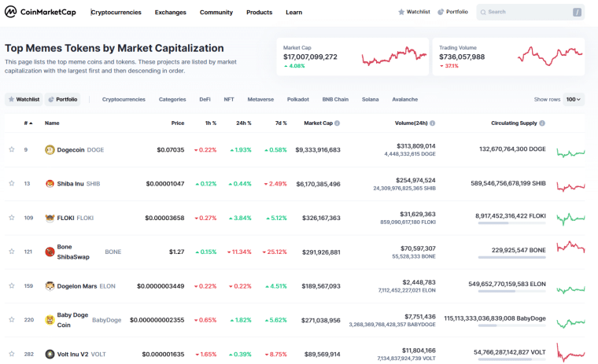
Task: Click the Shiba Inu coin logo
Action: click(x=50, y=184)
